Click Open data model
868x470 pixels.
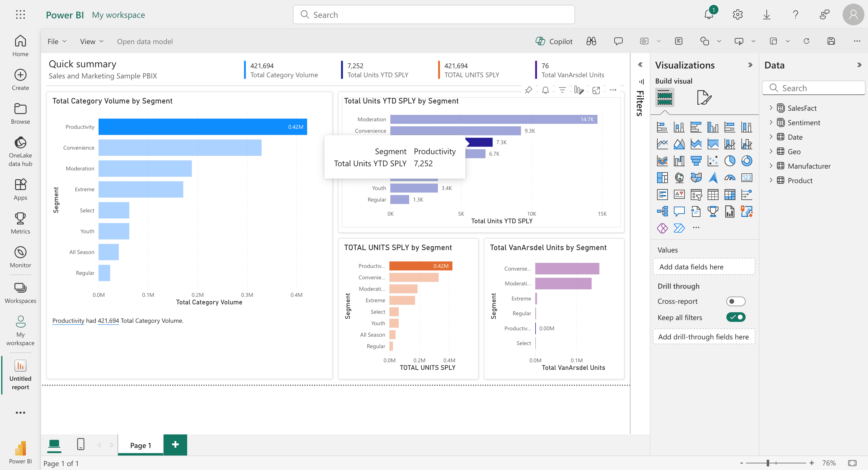(145, 41)
